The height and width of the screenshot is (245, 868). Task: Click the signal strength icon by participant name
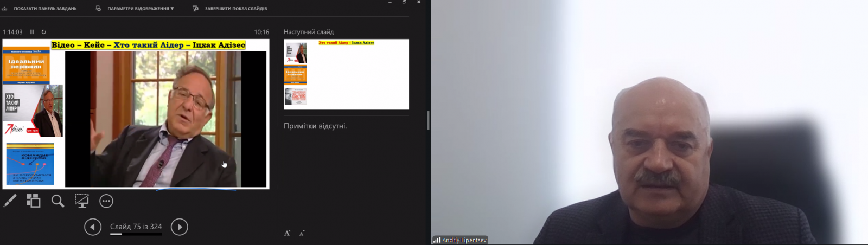[x=437, y=240]
